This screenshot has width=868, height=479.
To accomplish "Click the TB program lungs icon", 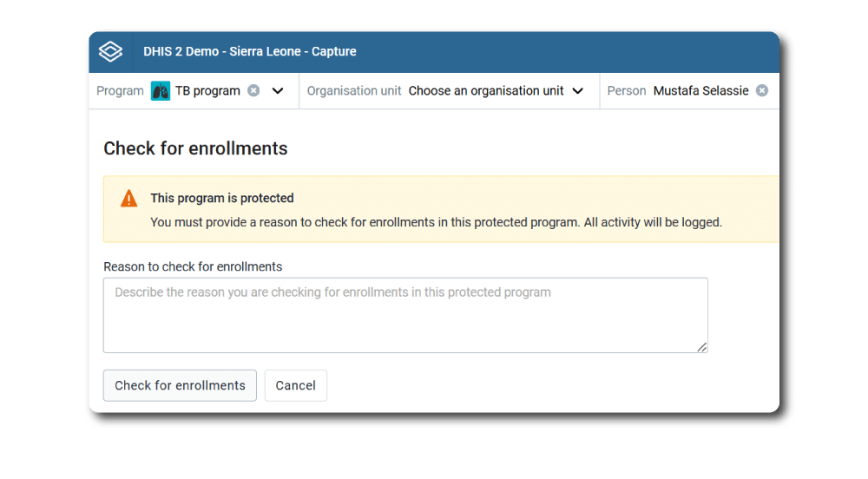I will pyautogui.click(x=161, y=91).
